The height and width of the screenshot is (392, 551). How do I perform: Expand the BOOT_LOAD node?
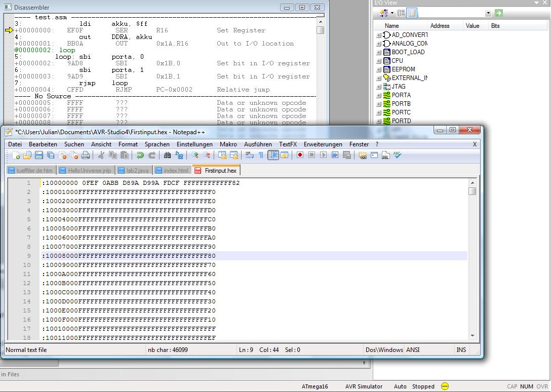pyautogui.click(x=379, y=52)
